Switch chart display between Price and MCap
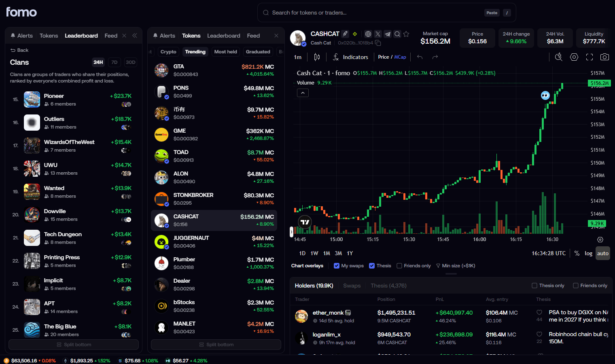The width and height of the screenshot is (615, 364). [x=392, y=57]
